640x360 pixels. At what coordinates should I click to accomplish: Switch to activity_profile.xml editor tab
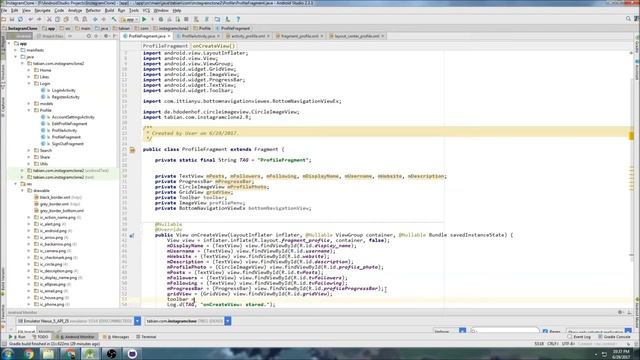click(248, 36)
